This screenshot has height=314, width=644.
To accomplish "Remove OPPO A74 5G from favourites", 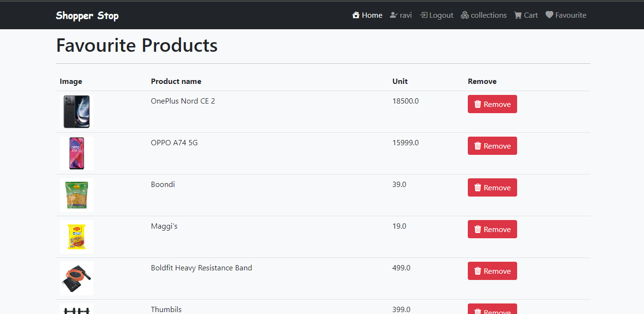I will click(x=492, y=146).
